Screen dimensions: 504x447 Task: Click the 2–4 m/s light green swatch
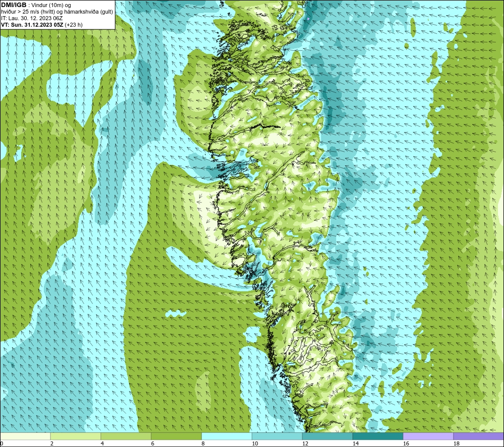pos(76,436)
